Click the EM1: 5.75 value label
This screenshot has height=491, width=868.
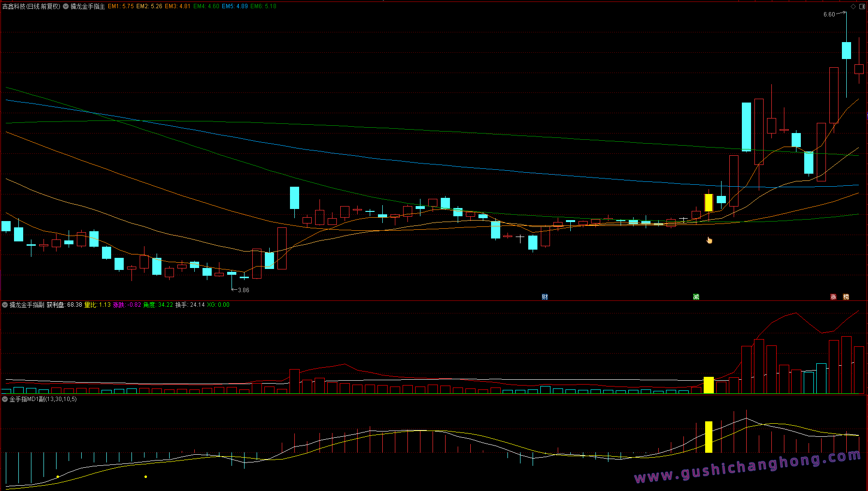coord(121,6)
